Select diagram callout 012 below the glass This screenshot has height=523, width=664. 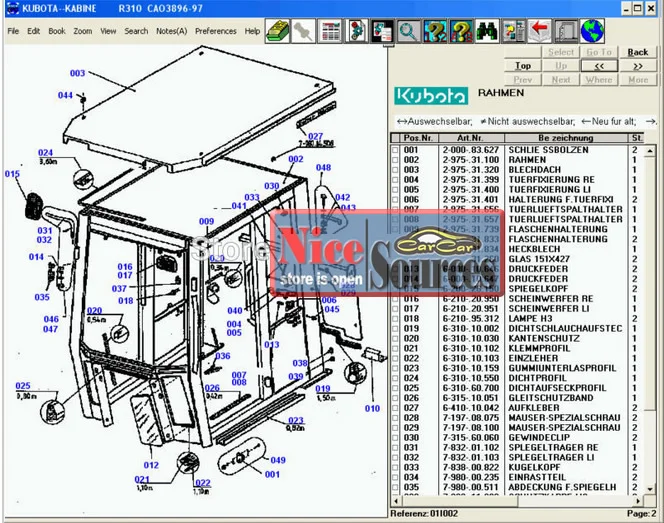pyautogui.click(x=151, y=465)
